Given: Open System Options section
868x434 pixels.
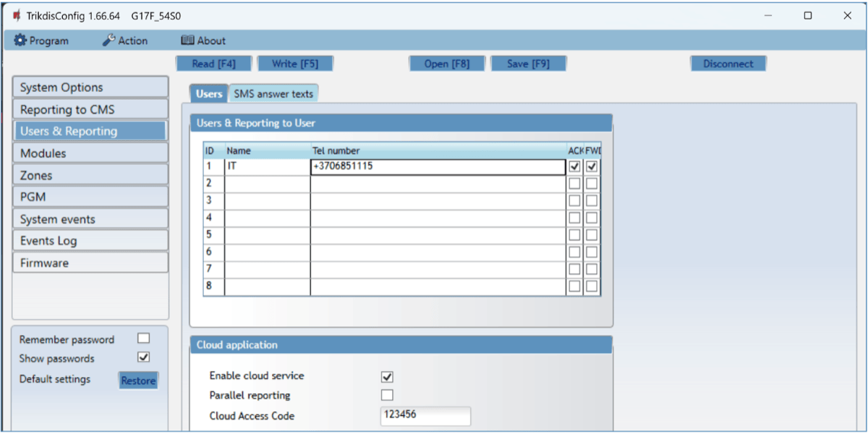Looking at the screenshot, I should point(90,88).
